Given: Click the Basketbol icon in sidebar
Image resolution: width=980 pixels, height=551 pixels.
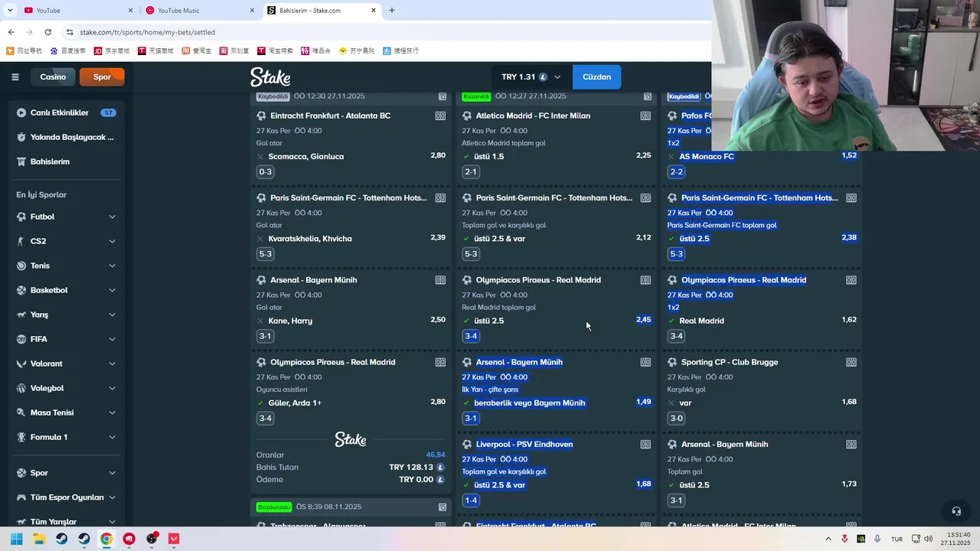Looking at the screenshot, I should [x=21, y=290].
